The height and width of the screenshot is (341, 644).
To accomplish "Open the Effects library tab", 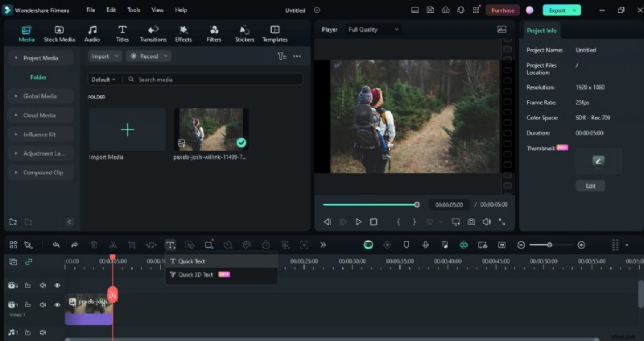I will point(184,33).
